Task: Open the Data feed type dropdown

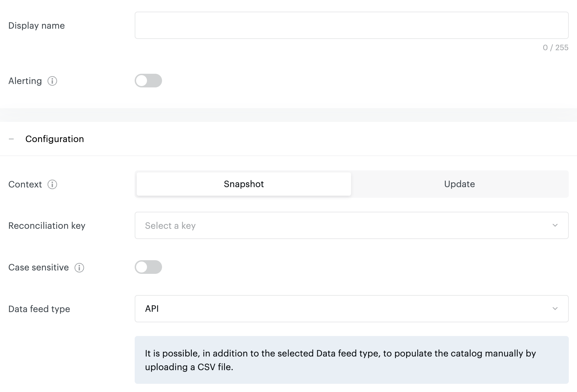Action: [351, 308]
